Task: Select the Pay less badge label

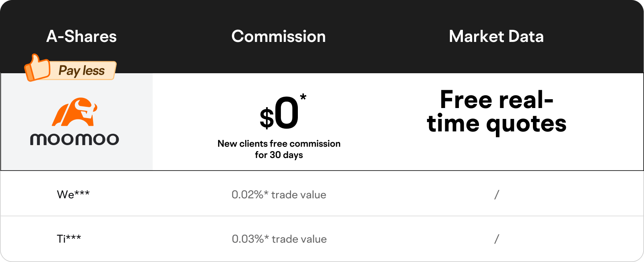Action: (82, 71)
